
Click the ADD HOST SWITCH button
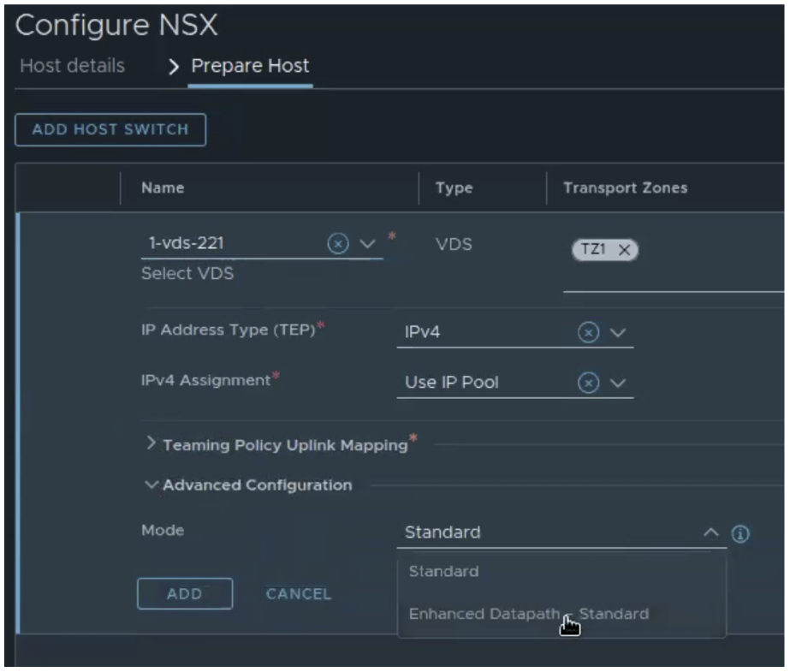click(110, 130)
